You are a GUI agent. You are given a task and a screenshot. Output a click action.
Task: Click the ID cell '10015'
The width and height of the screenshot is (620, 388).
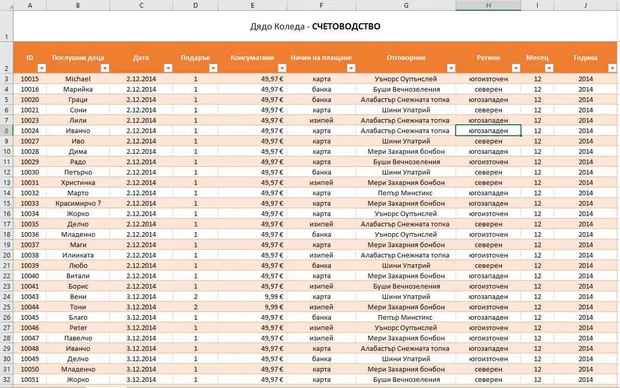click(30, 79)
